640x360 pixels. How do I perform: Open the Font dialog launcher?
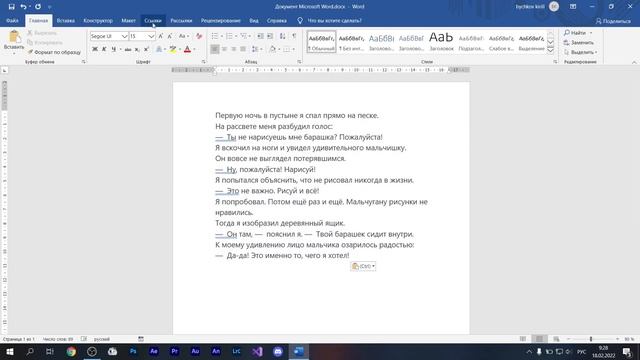pyautogui.click(x=203, y=62)
